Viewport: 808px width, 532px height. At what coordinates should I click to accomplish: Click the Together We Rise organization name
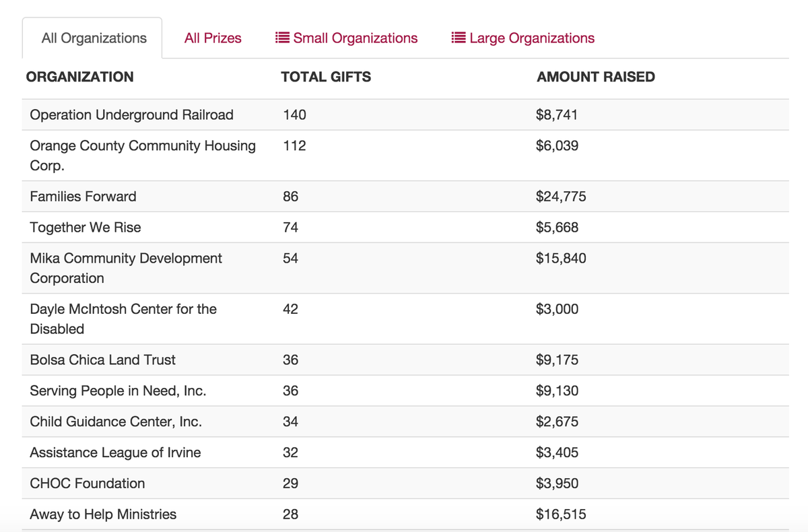(x=86, y=228)
